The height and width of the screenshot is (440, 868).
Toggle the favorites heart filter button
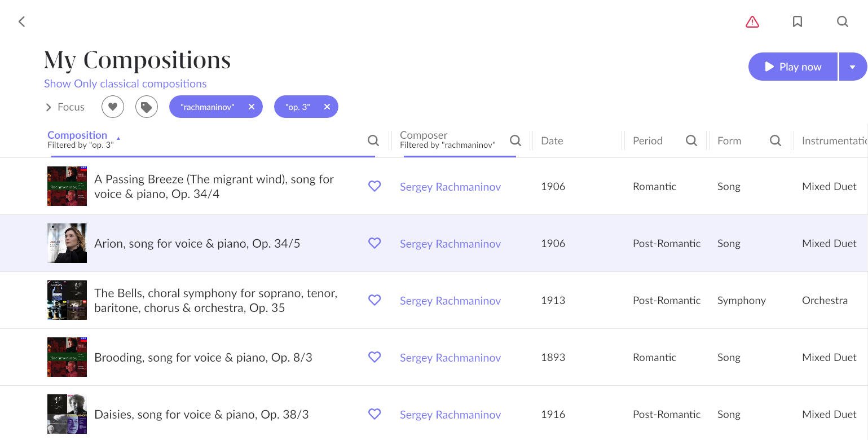(113, 107)
